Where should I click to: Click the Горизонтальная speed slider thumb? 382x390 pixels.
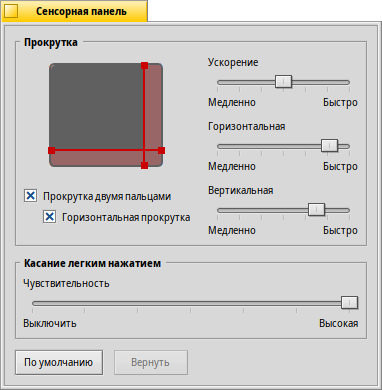[x=329, y=145]
